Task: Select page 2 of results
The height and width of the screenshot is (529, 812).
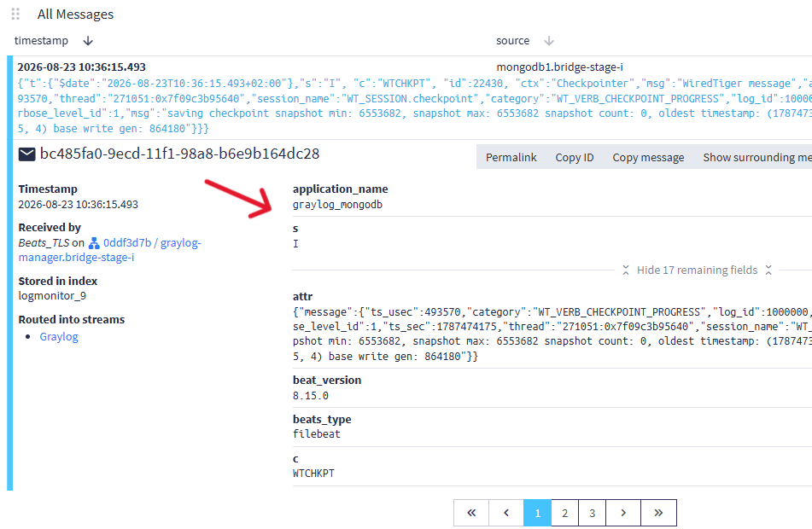Action: pyautogui.click(x=565, y=513)
